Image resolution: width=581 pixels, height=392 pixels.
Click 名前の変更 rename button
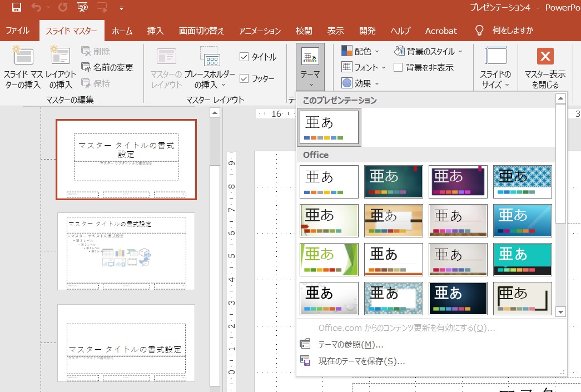click(107, 67)
